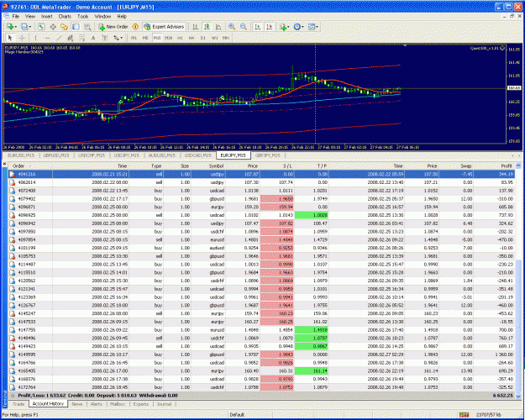The height and width of the screenshot is (420, 525).
Task: Open MetaEditor yellow diamond icon
Action: pyautogui.click(x=135, y=27)
